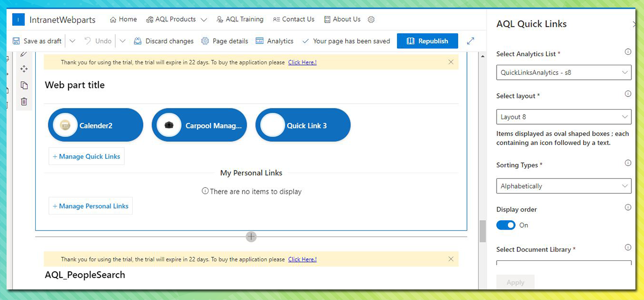Click the Web part title text
This screenshot has width=644, height=300.
(x=75, y=85)
